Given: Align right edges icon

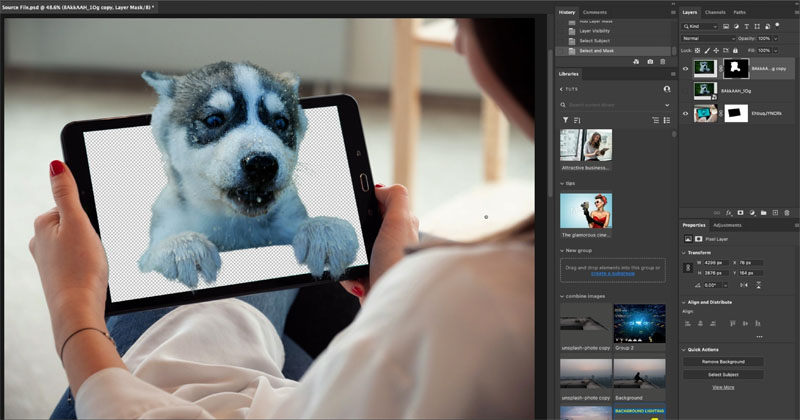Looking at the screenshot, I should (x=713, y=323).
